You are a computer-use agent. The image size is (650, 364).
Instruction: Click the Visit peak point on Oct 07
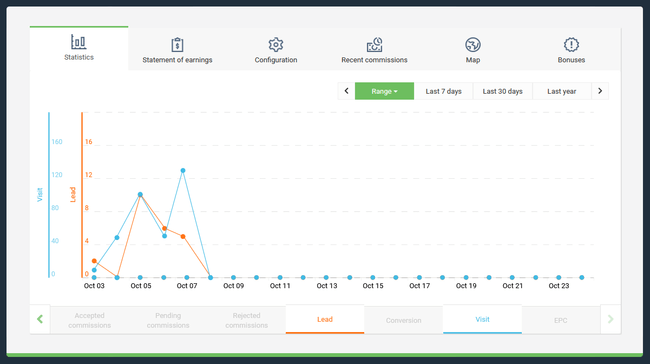[x=183, y=170]
